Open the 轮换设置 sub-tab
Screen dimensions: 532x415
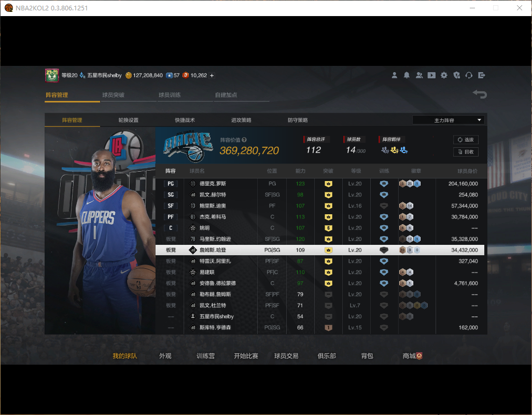pos(128,120)
